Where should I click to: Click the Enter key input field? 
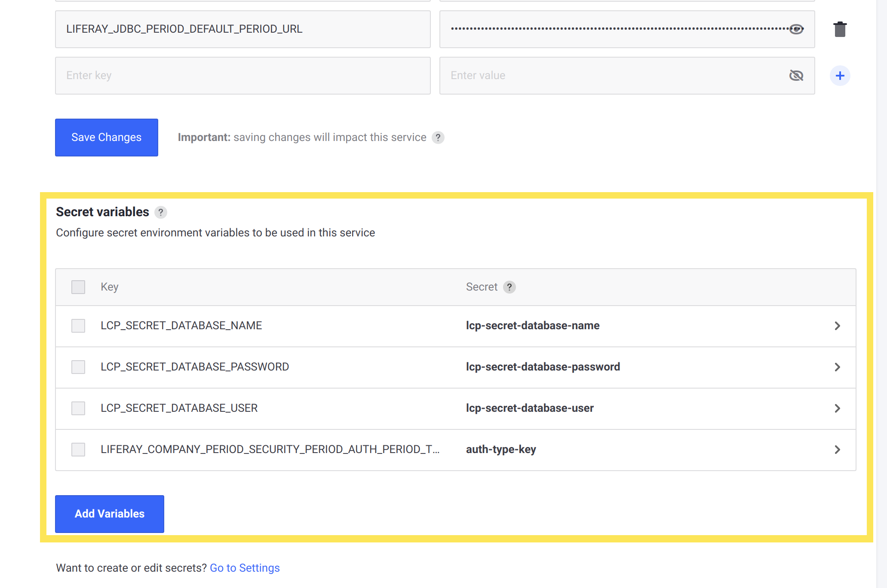242,75
